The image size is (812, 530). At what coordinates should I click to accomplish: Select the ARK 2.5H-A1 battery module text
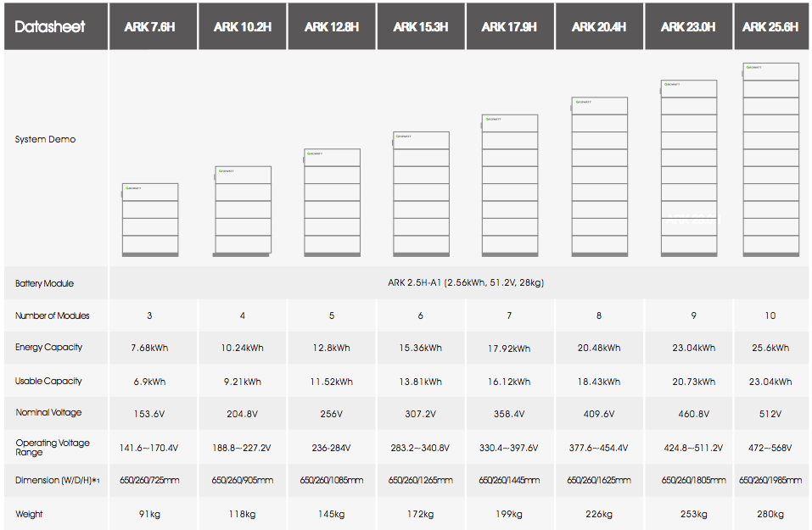459,283
